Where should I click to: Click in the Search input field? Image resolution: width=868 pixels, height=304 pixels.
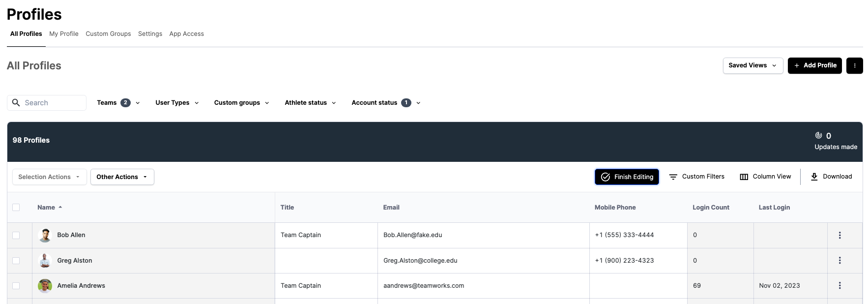[47, 103]
